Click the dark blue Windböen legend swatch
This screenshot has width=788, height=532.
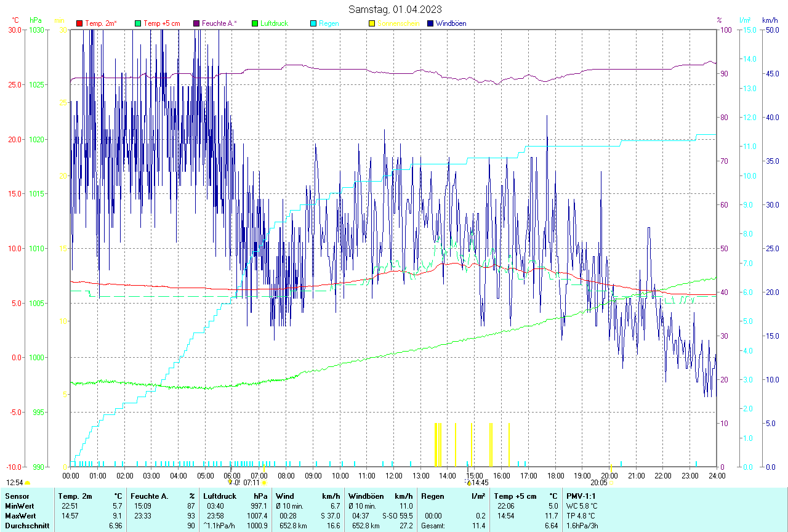(x=430, y=23)
